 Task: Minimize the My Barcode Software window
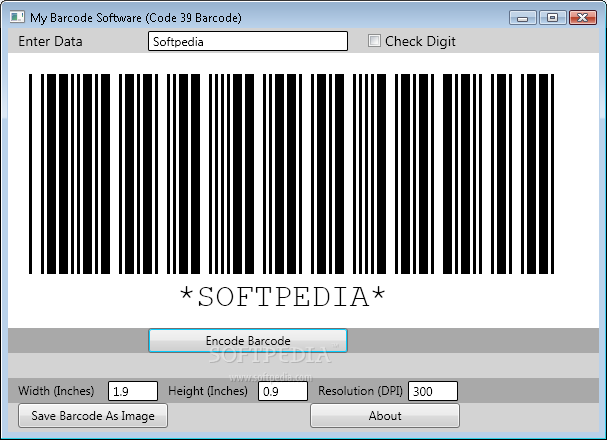point(523,18)
